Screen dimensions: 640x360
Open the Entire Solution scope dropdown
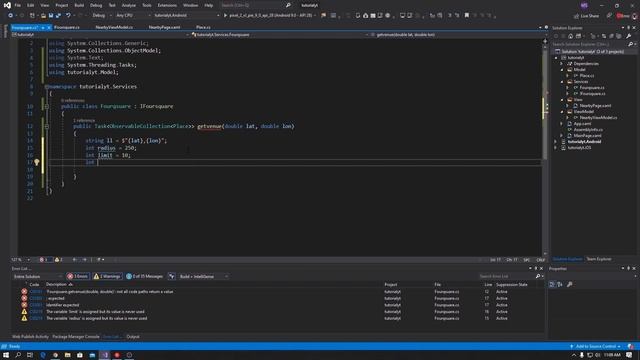[x=38, y=276]
